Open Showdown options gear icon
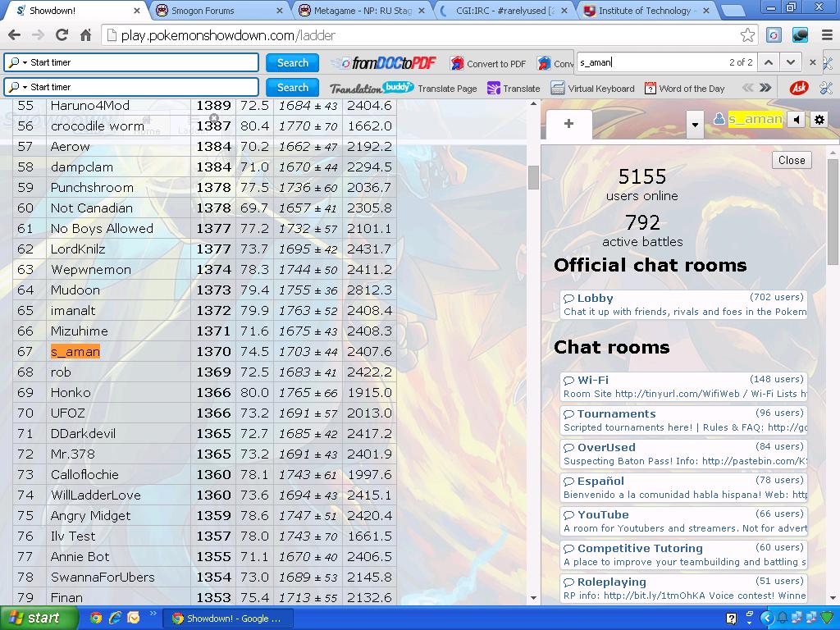 tap(819, 120)
